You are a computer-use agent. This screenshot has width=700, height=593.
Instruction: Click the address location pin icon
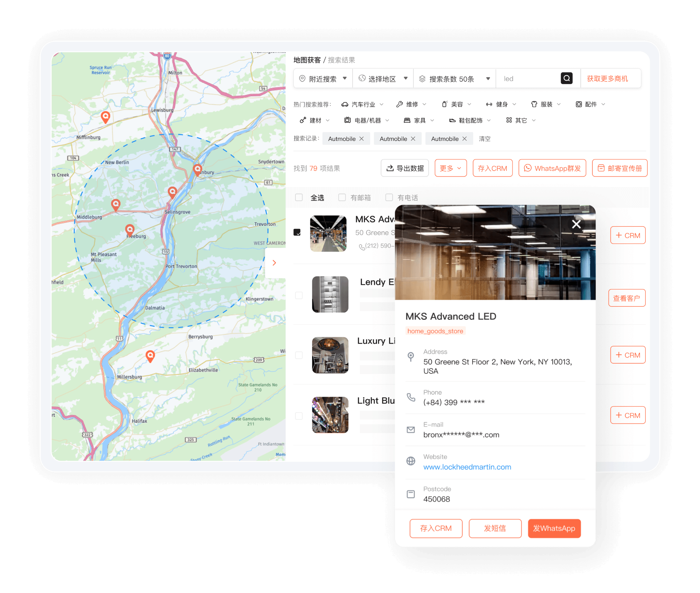point(411,357)
